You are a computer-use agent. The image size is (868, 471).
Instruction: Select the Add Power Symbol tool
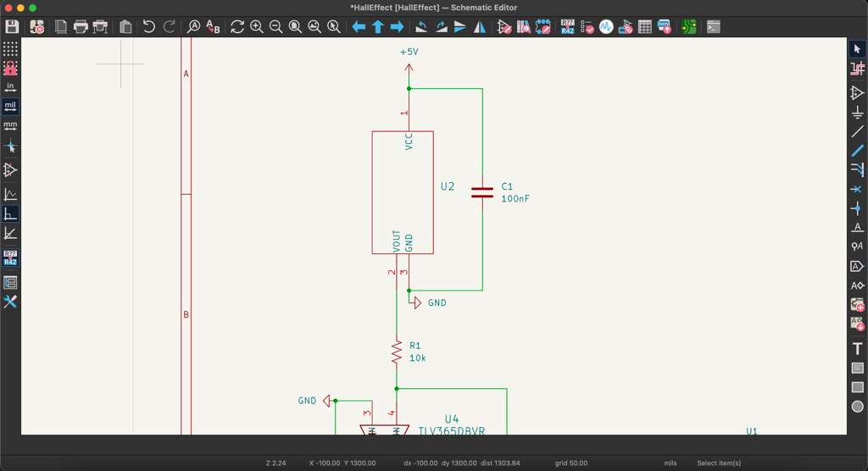[857, 111]
